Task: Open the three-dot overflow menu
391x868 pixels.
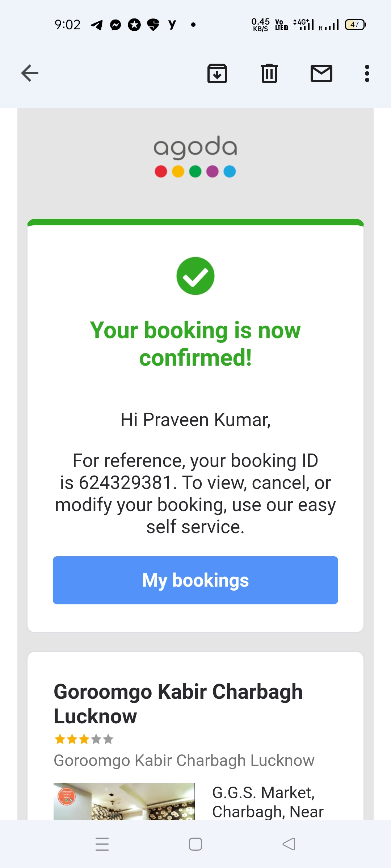Action: pyautogui.click(x=367, y=73)
